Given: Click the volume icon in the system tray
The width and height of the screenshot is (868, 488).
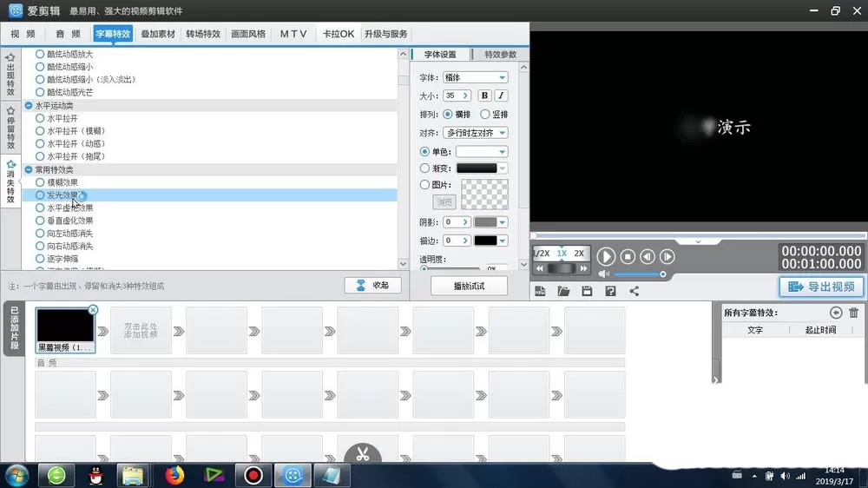Looking at the screenshot, I should tap(785, 476).
